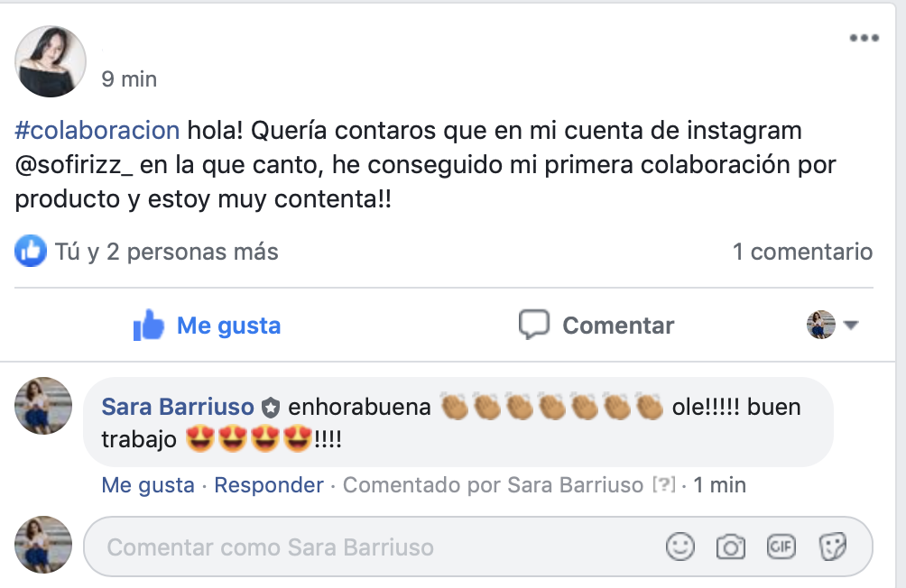Viewport: 906px width, 588px height.
Task: Like Sara's comment via Me gusta link
Action: [x=148, y=484]
